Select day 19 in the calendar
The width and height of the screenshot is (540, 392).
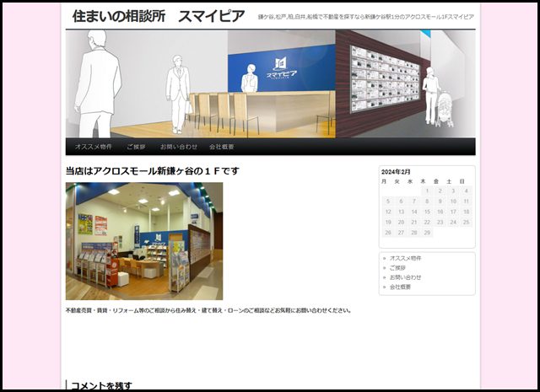[x=388, y=222]
